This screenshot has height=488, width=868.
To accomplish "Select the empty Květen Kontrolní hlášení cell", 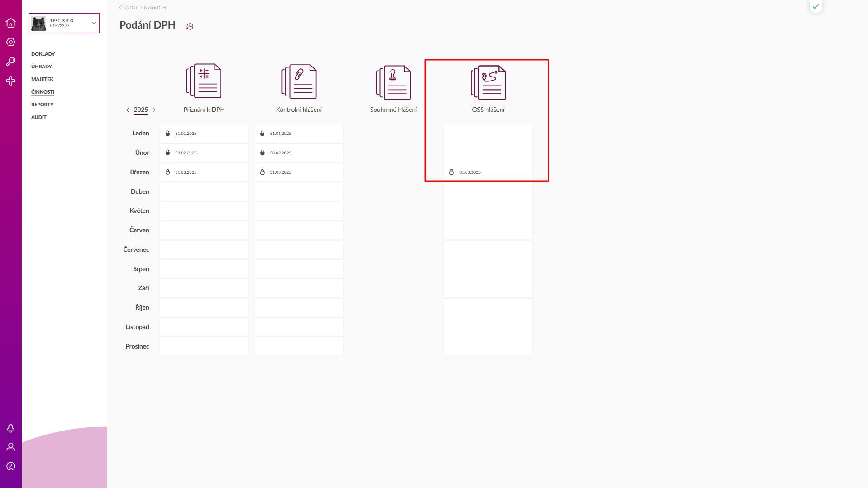I will click(x=299, y=211).
